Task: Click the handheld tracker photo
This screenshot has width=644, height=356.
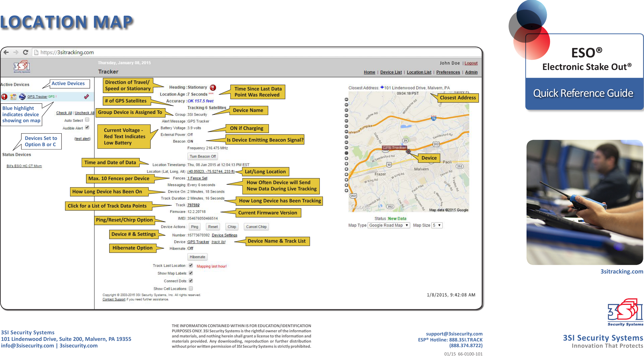Action: (585, 202)
